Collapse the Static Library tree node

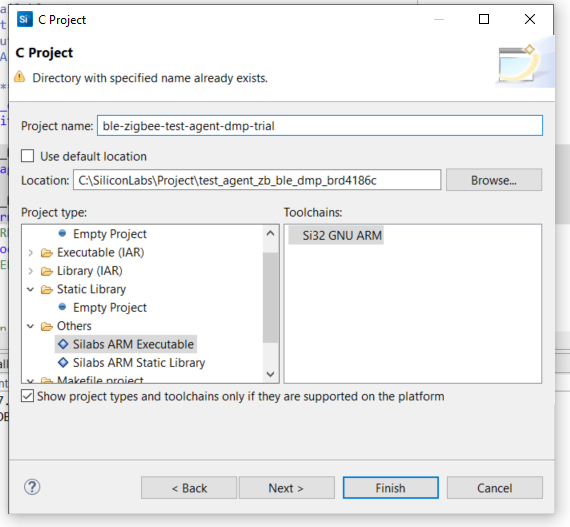[31, 289]
